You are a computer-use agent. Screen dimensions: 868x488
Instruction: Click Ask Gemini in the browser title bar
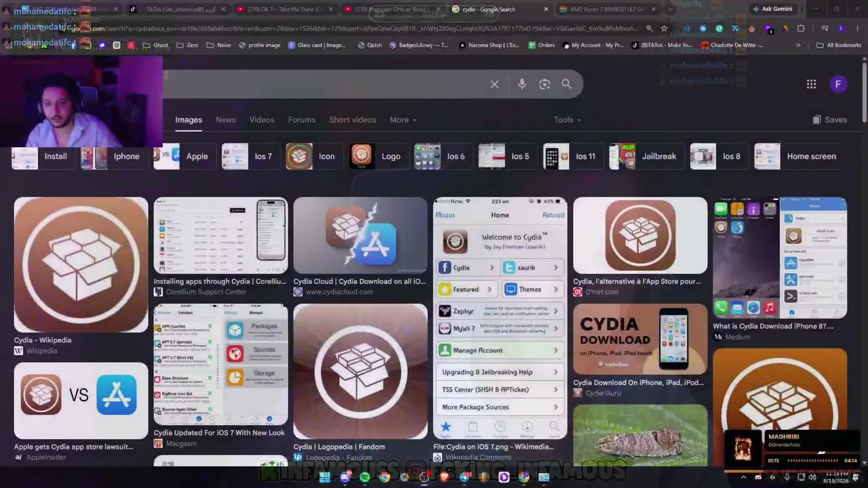click(x=772, y=9)
